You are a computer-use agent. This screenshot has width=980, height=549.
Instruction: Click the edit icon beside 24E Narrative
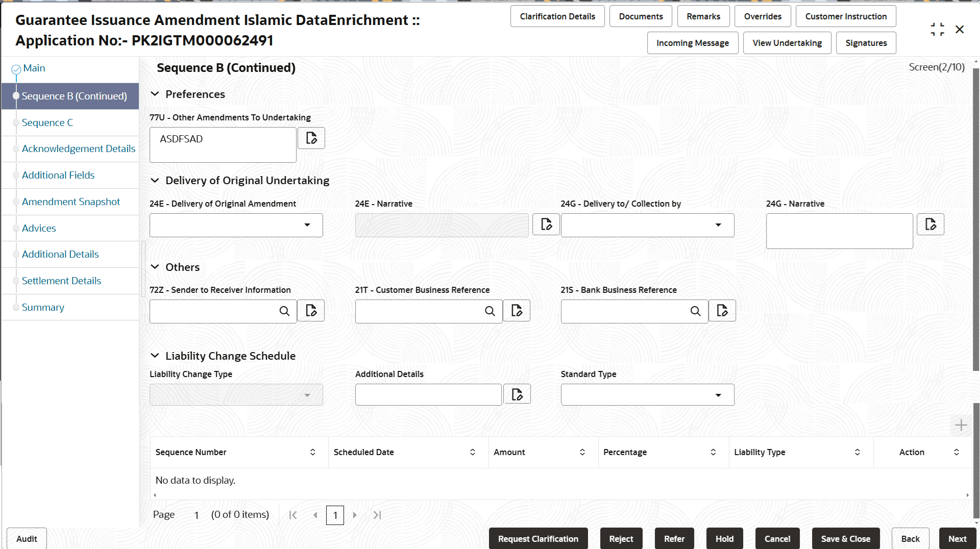tap(546, 224)
